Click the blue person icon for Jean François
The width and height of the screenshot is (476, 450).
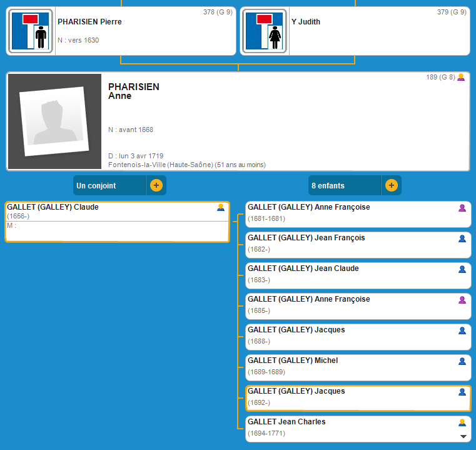tap(462, 238)
